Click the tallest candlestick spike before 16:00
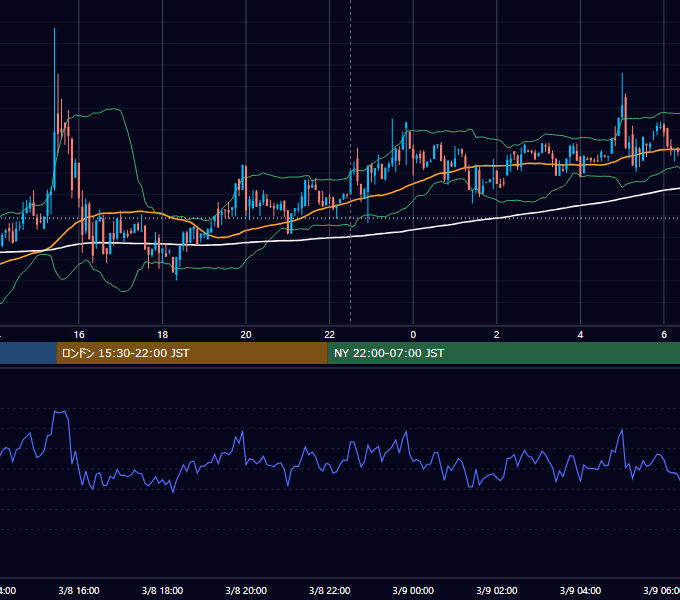 [55, 108]
